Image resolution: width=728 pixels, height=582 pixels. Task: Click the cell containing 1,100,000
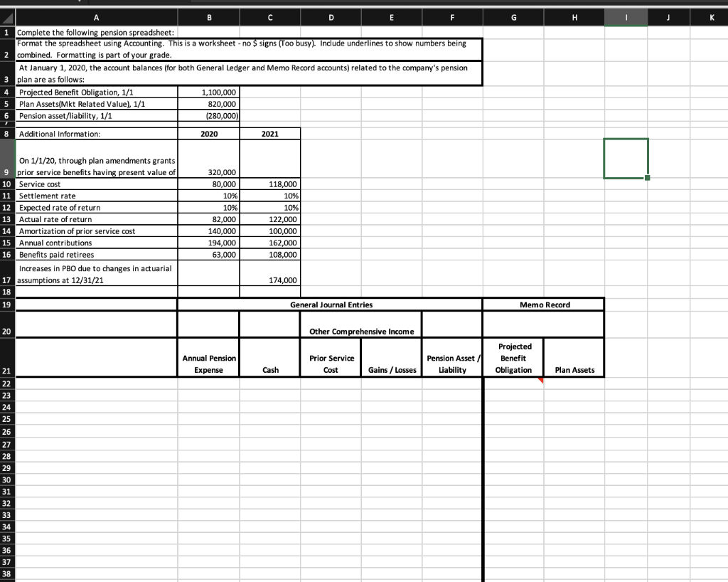[x=208, y=92]
